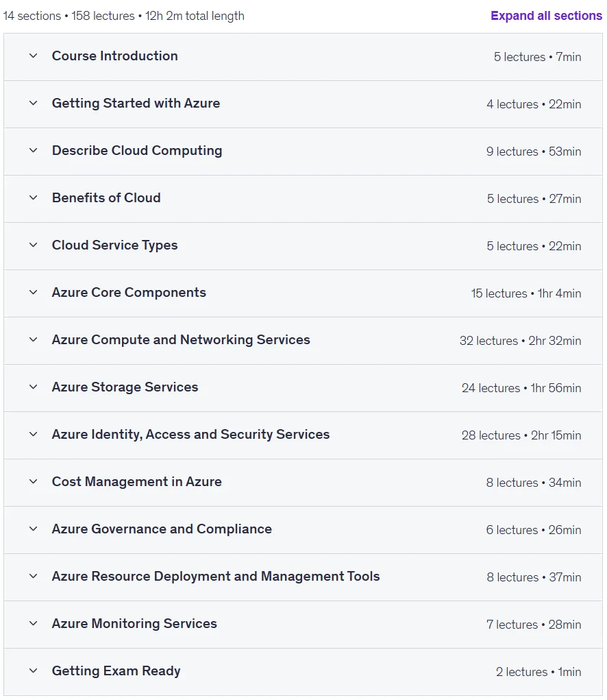
Task: Expand the Cloud Service Types chevron
Action: [x=33, y=245]
